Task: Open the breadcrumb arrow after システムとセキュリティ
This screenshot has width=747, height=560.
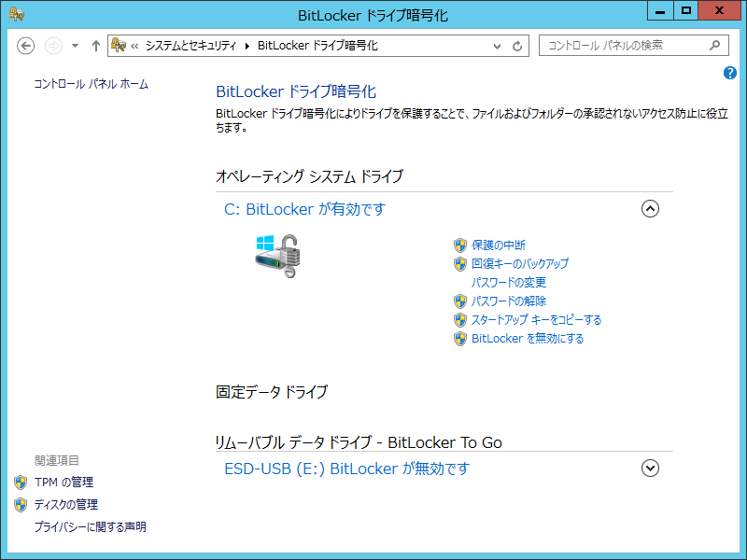Action: tap(247, 46)
